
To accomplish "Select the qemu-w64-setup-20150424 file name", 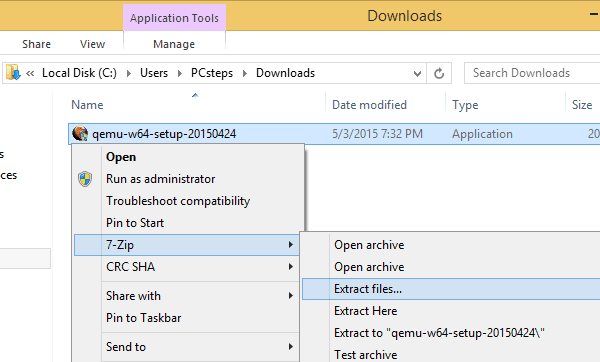I will [164, 134].
